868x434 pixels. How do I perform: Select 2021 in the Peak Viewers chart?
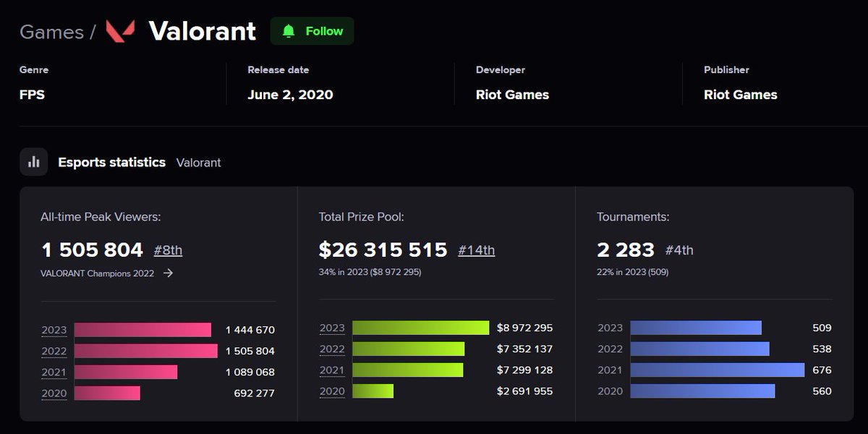[x=54, y=373]
